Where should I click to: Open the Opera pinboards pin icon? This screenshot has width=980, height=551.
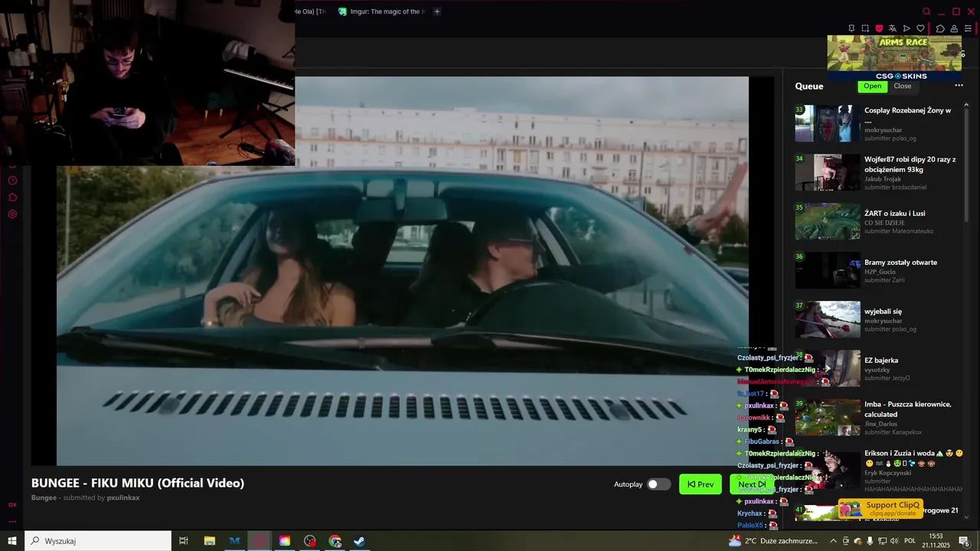851,28
